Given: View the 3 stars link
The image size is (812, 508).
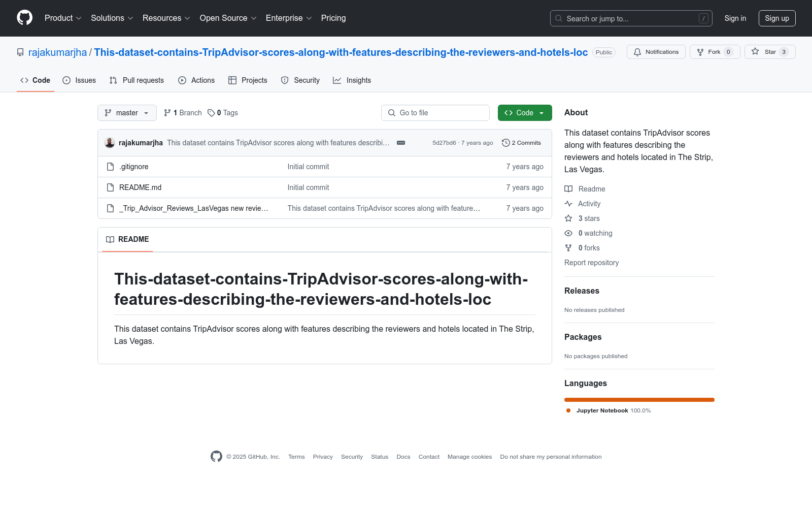Looking at the screenshot, I should [582, 218].
